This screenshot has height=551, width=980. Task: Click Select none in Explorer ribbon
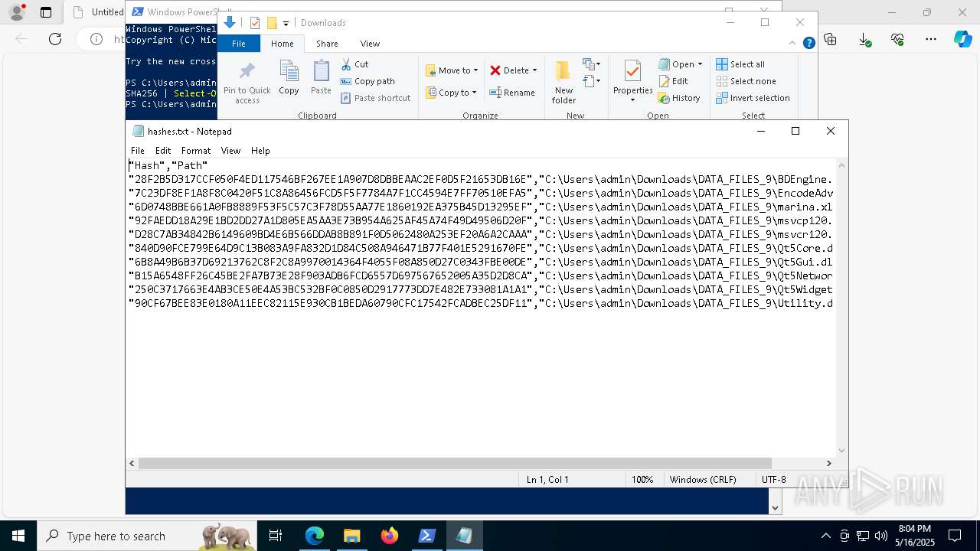(x=746, y=81)
